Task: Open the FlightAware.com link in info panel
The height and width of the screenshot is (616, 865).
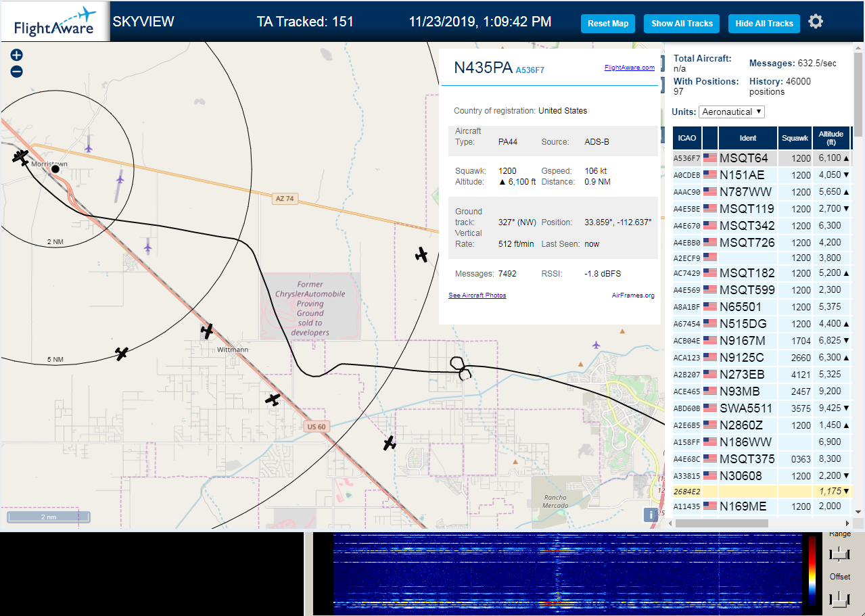Action: coord(629,68)
